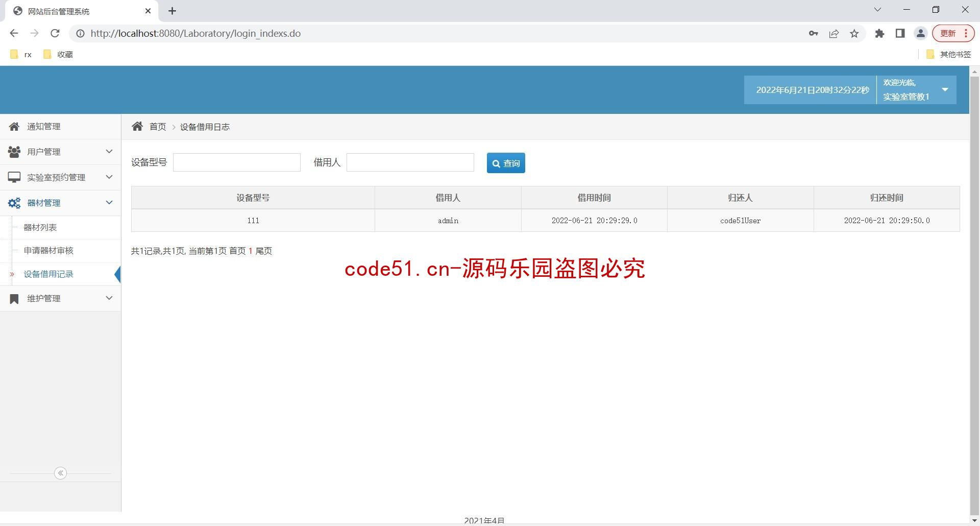This screenshot has width=980, height=526.
Task: Select cell 2022-06-21 20:29:50.0
Action: [887, 221]
